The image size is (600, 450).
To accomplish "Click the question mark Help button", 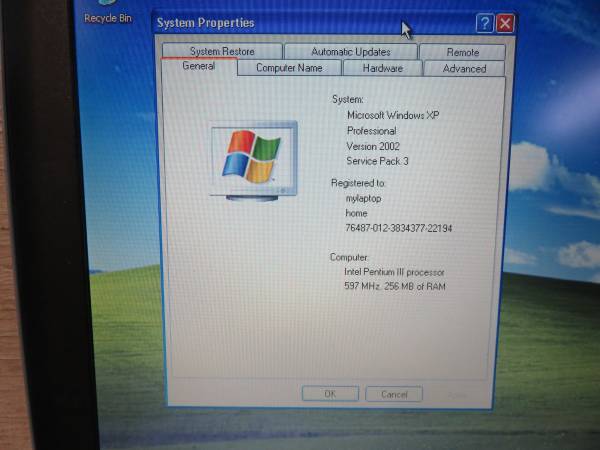I will (484, 22).
